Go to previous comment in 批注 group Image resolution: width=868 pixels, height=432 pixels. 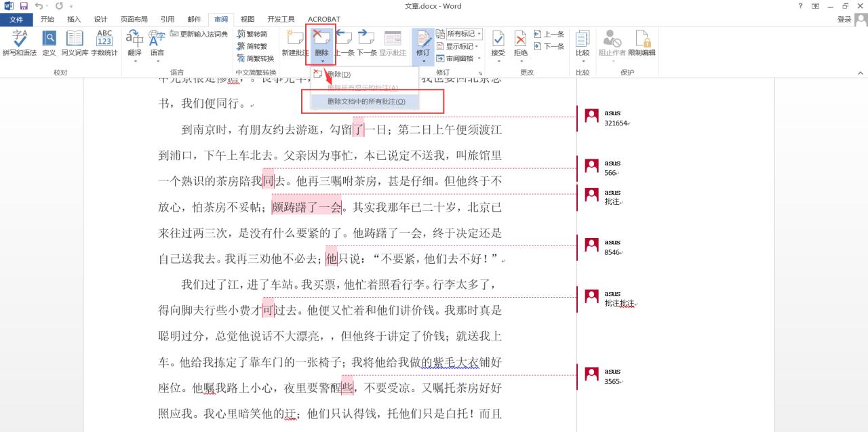[x=344, y=43]
